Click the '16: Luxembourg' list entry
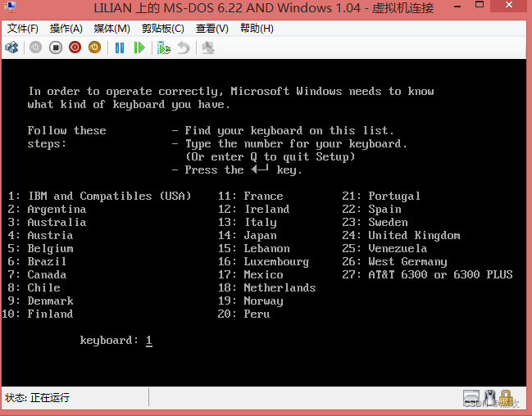Image resolution: width=532 pixels, height=416 pixels. click(264, 262)
